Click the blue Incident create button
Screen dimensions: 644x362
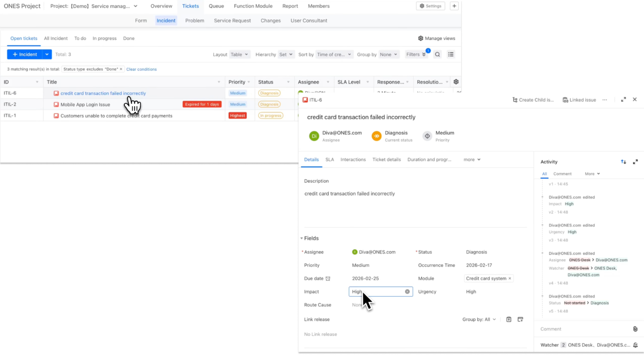point(25,54)
